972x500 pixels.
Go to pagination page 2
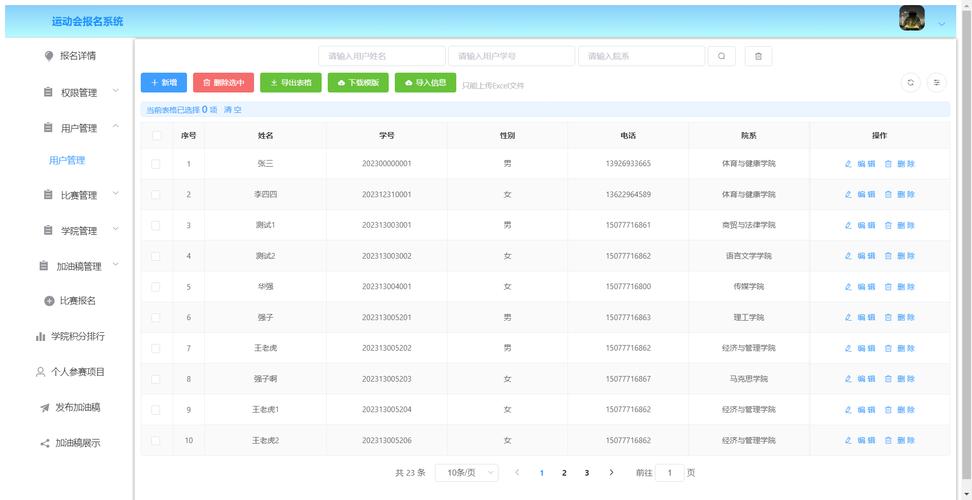(x=564, y=473)
